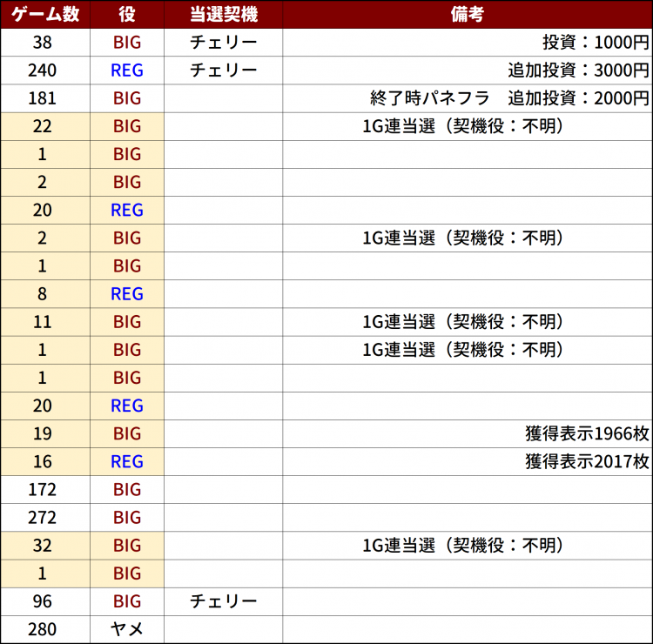
Task: Click 1G連当選 remark in the 32-game row
Action: point(462,546)
